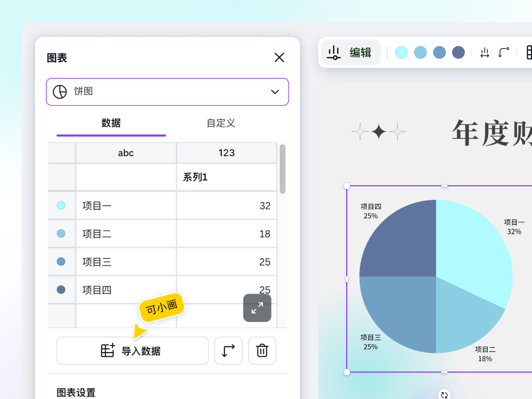This screenshot has height=399, width=532.
Task: Select the abc column header
Action: 126,153
